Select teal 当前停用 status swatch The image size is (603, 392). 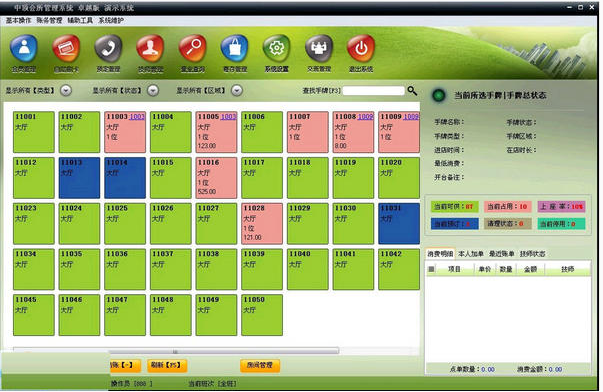561,224
